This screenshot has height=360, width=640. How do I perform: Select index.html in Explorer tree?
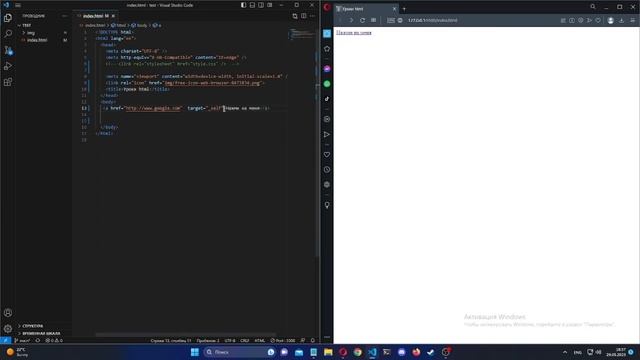37,40
